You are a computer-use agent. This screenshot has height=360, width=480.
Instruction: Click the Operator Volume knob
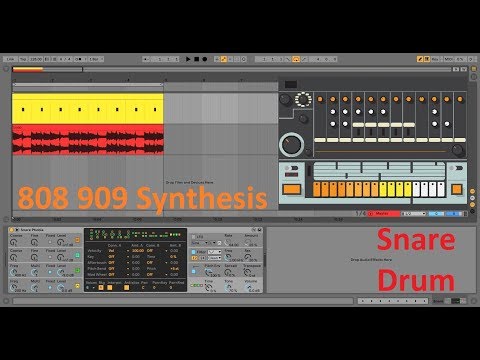(x=249, y=288)
